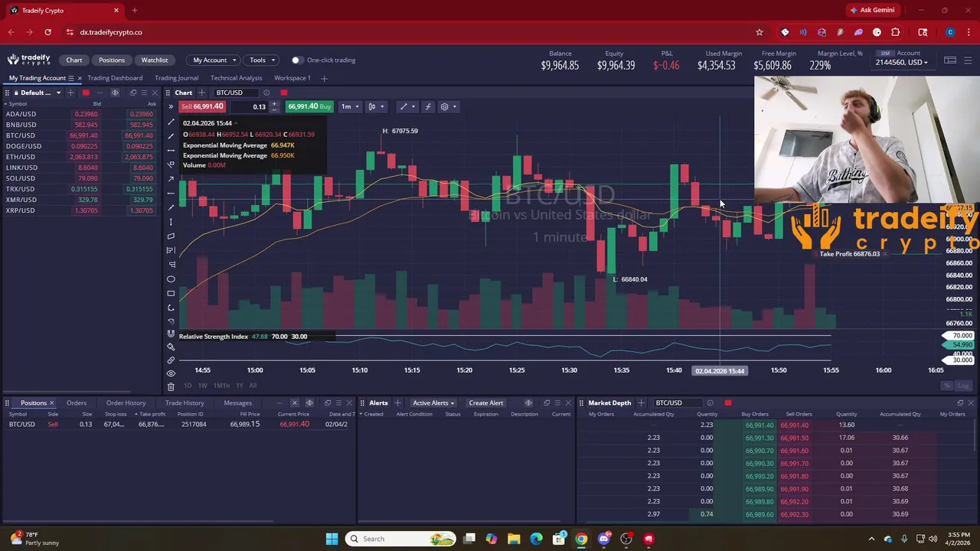
Task: Add symbol to watchlist with plus icon
Action: click(70, 93)
